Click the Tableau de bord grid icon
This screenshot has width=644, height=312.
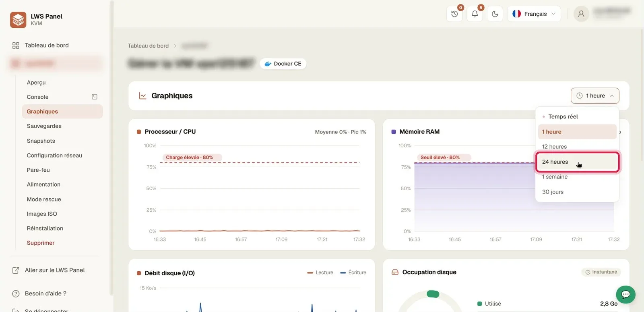tap(16, 46)
